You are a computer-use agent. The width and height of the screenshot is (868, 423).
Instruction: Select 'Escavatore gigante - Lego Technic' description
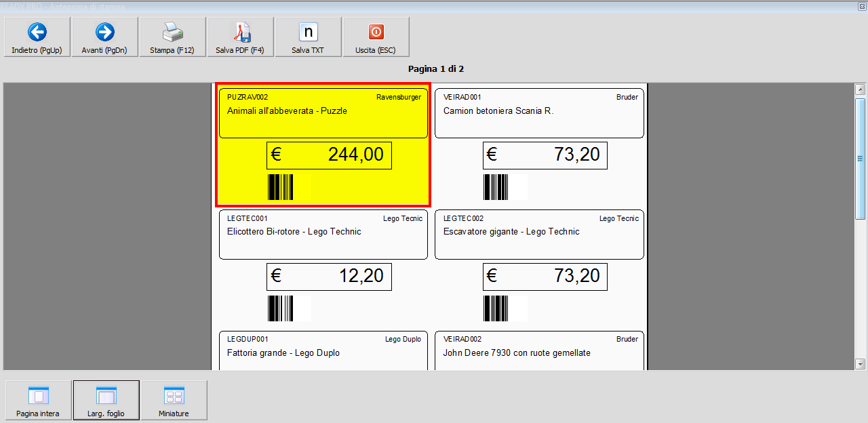(511, 232)
